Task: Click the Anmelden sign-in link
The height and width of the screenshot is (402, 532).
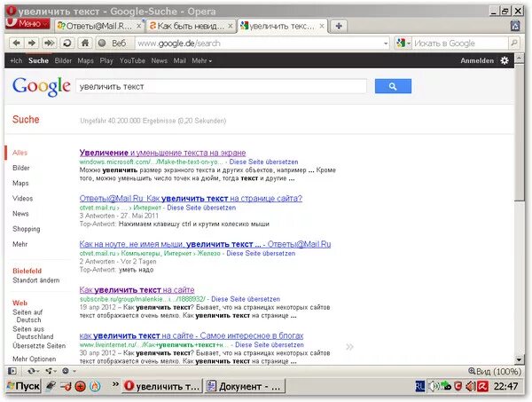Action: (477, 60)
